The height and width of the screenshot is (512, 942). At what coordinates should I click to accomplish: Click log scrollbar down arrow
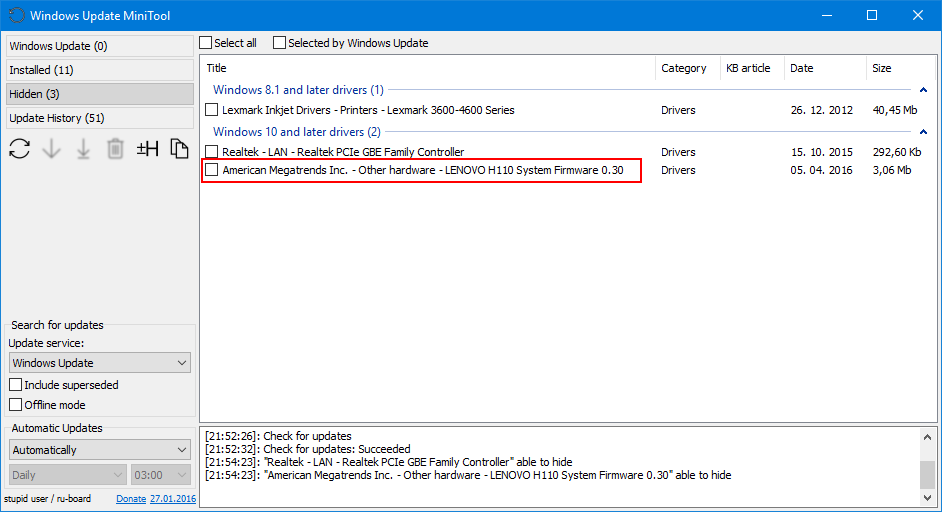[x=928, y=498]
